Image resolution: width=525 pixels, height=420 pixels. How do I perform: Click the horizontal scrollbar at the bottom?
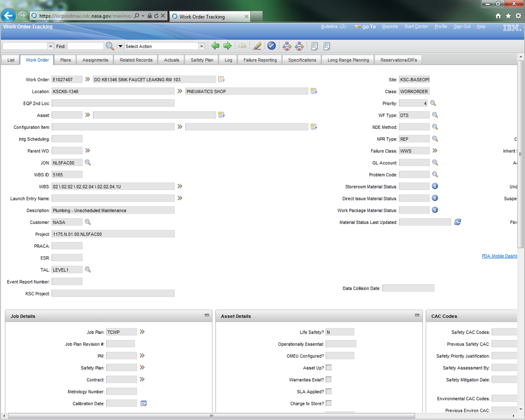click(x=212, y=416)
